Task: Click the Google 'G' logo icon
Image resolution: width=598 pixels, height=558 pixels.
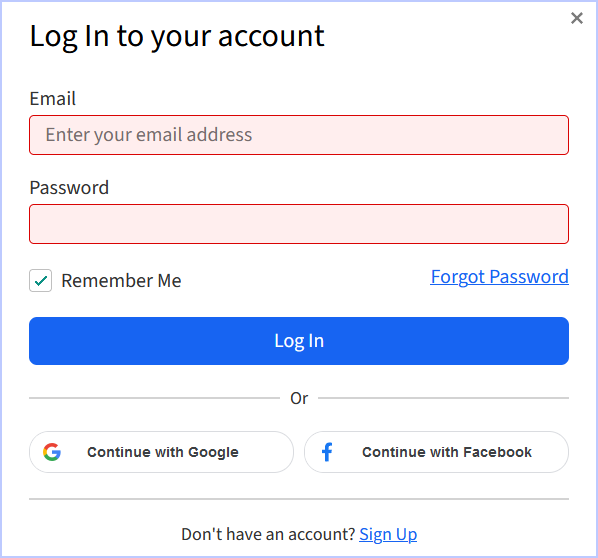Action: click(x=52, y=452)
